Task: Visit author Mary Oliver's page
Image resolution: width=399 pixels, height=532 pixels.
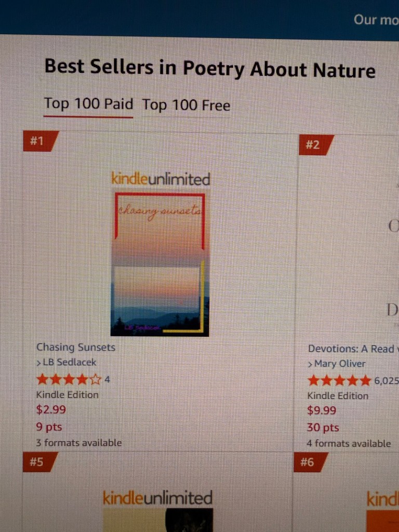Action: point(340,364)
